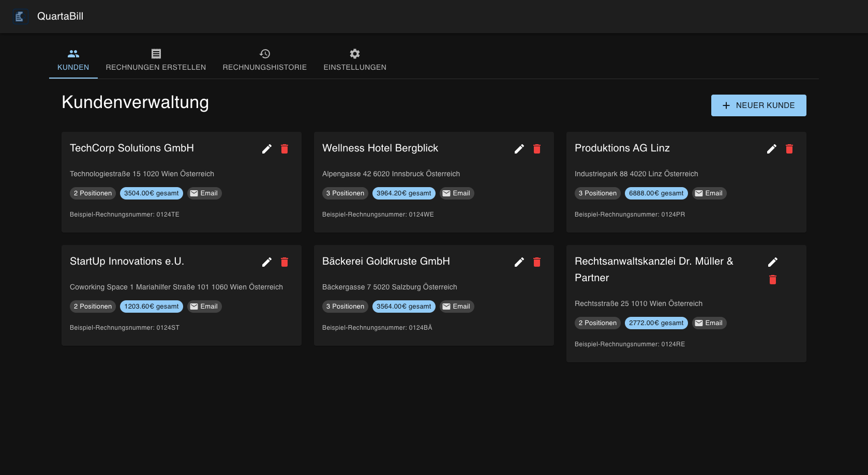Delete the Rechtsanwaltskanzlei Dr. Müller & Partner customer

point(773,280)
